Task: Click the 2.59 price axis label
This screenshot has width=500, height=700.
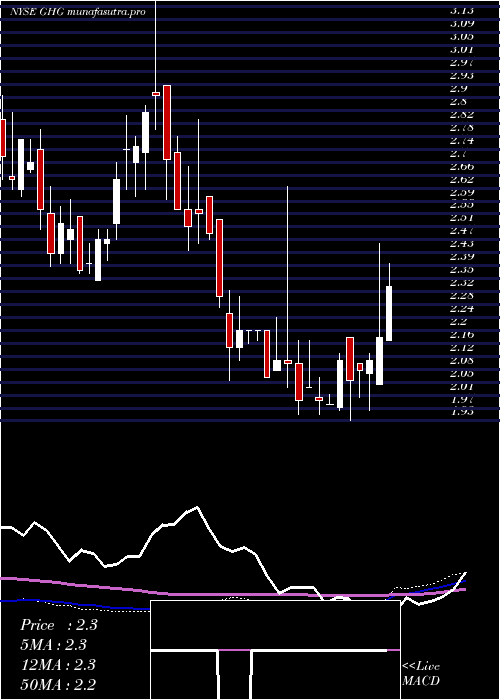Action: (462, 192)
